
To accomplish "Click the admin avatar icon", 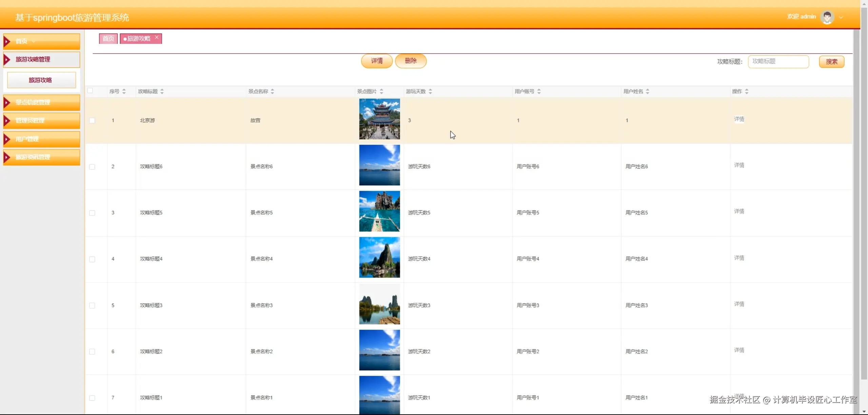I will [827, 17].
